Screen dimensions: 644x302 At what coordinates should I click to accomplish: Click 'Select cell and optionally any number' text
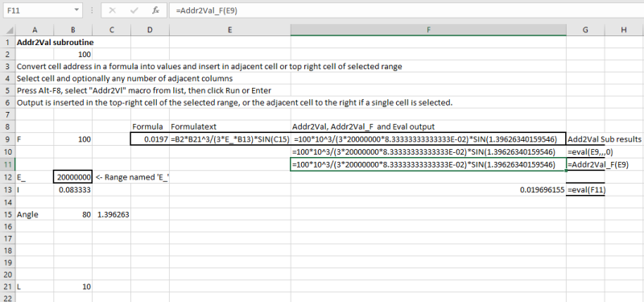(125, 78)
